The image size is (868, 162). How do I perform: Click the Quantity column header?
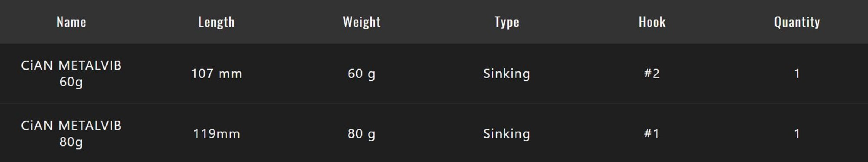(797, 22)
